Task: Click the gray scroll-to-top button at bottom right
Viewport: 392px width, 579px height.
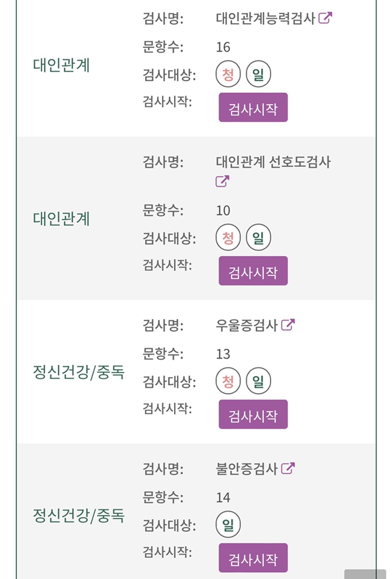Action: point(365,574)
